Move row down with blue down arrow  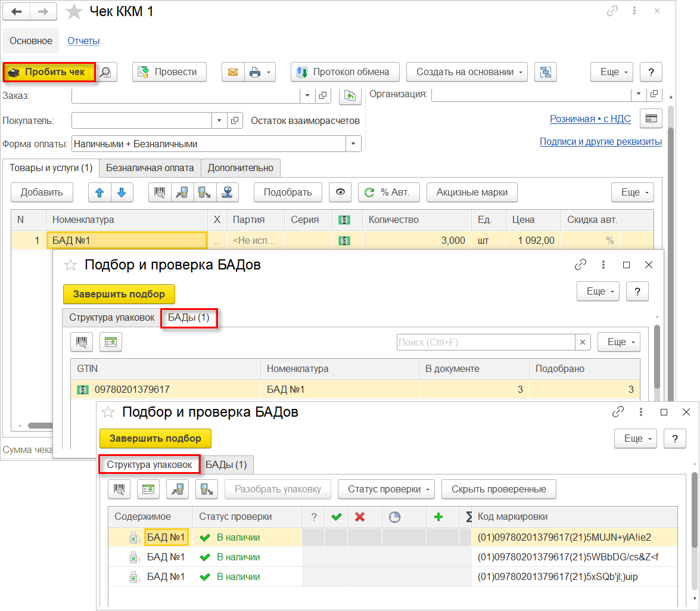point(122,193)
